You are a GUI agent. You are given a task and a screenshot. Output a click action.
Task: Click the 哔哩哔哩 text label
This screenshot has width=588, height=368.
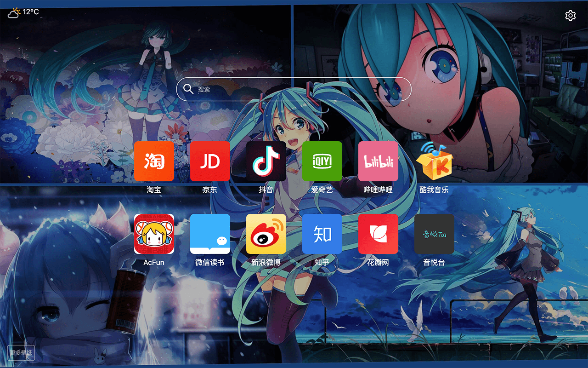coord(378,190)
